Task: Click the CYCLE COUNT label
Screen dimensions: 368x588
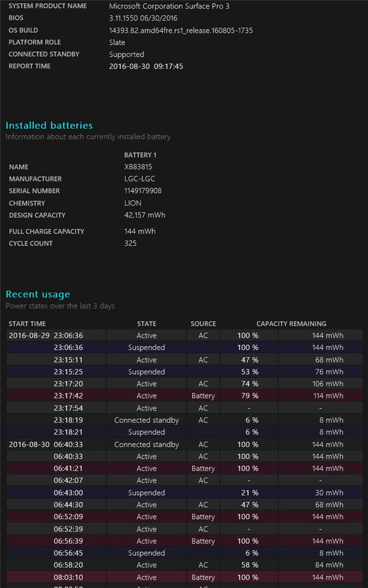Action: pyautogui.click(x=31, y=243)
